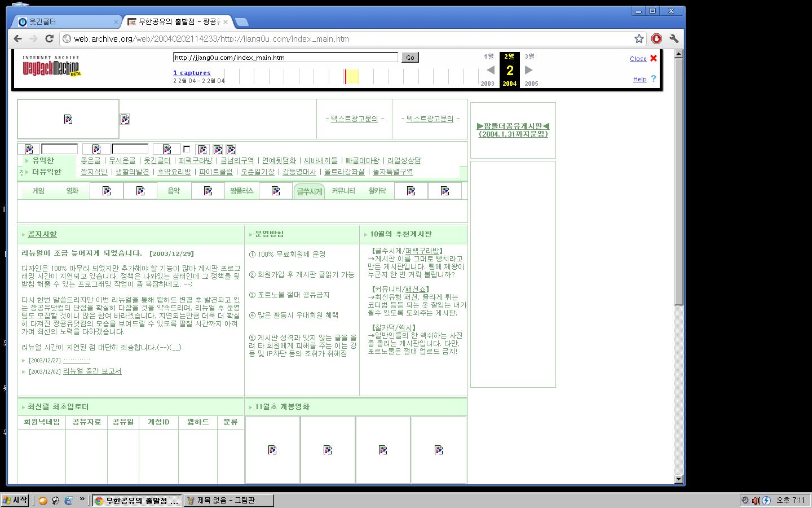Click the broken image tab right after 짱플러스
812x508 pixels.
[276, 191]
